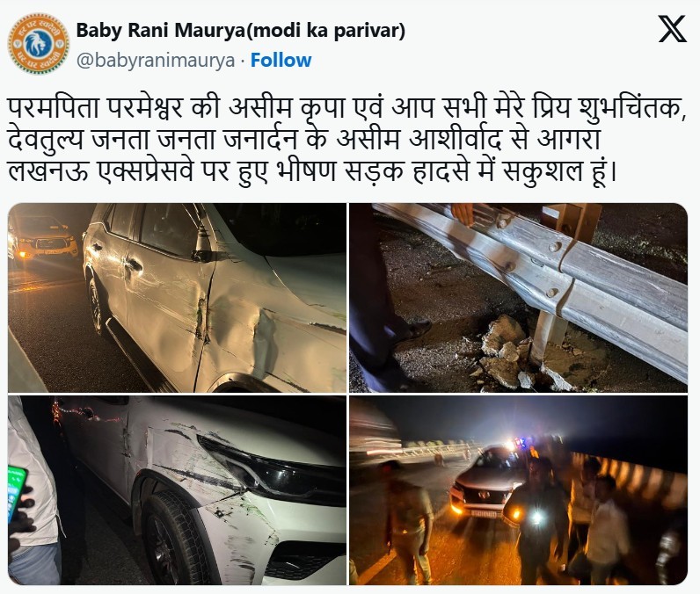The height and width of the screenshot is (594, 700).
Task: View photo of scratched SUV front fender
Action: click(x=178, y=490)
